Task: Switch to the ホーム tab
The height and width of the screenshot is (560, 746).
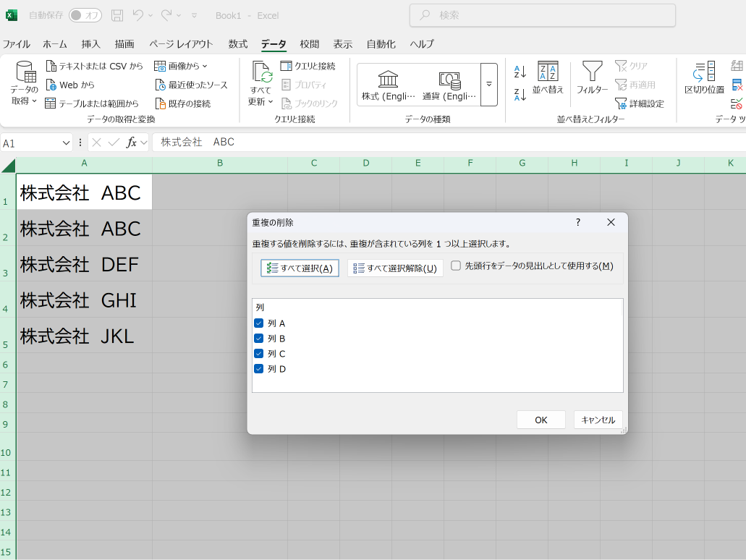Action: (55, 43)
